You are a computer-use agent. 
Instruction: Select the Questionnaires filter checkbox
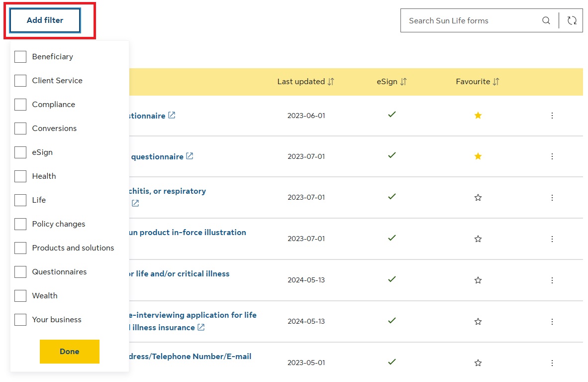(x=20, y=272)
